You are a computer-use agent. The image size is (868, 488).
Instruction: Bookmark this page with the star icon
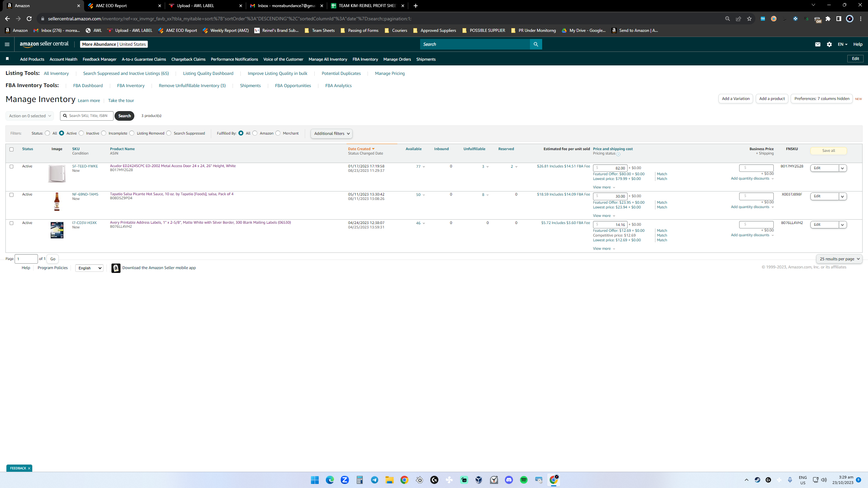point(749,19)
